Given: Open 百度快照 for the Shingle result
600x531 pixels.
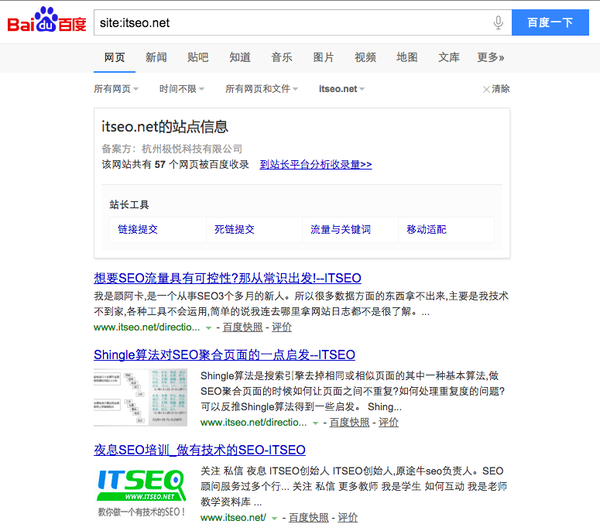Looking at the screenshot, I should coord(349,423).
